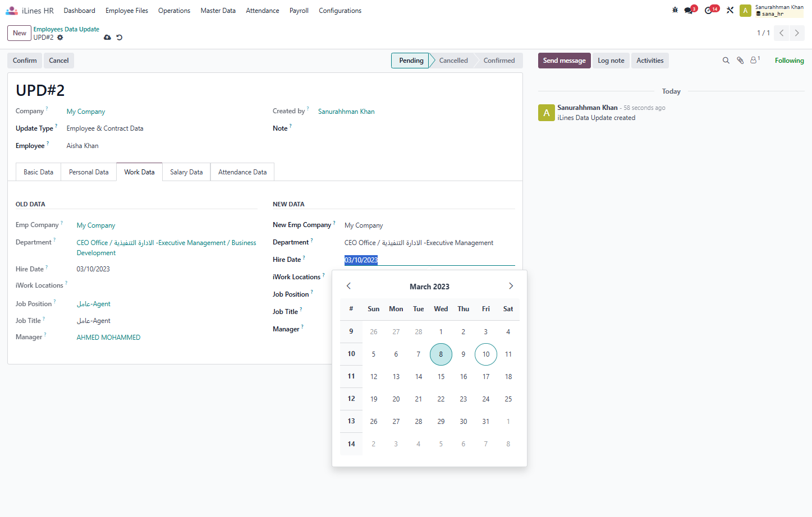Image resolution: width=812 pixels, height=517 pixels.
Task: Click the iLines HR home logo
Action: coord(30,11)
